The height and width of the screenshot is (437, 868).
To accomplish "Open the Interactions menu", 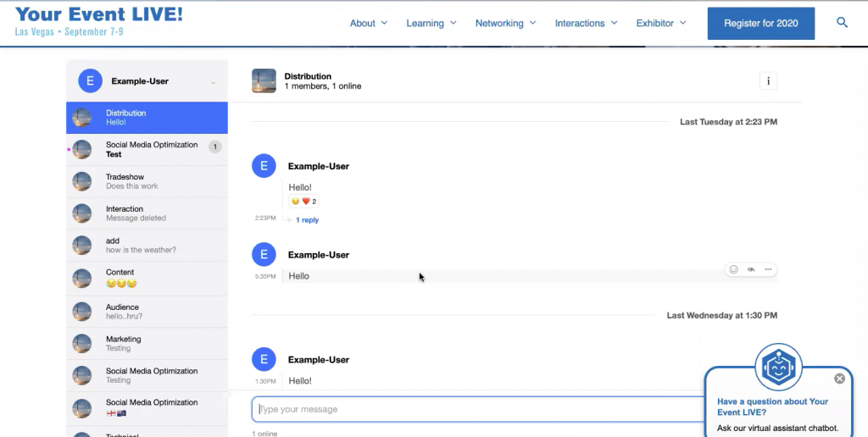I will [587, 23].
